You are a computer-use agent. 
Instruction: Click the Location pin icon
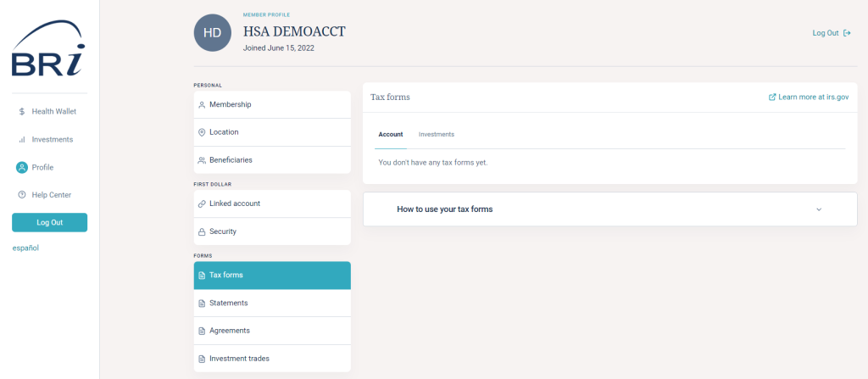pos(202,132)
